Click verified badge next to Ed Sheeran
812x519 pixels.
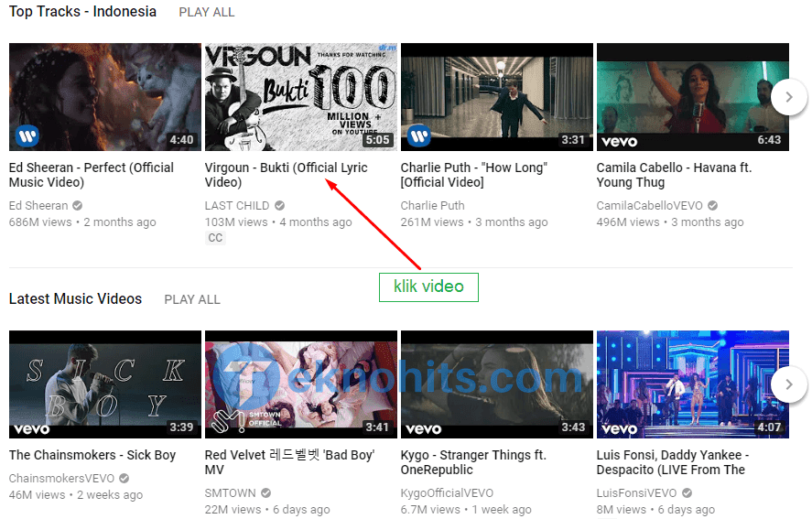pos(77,206)
